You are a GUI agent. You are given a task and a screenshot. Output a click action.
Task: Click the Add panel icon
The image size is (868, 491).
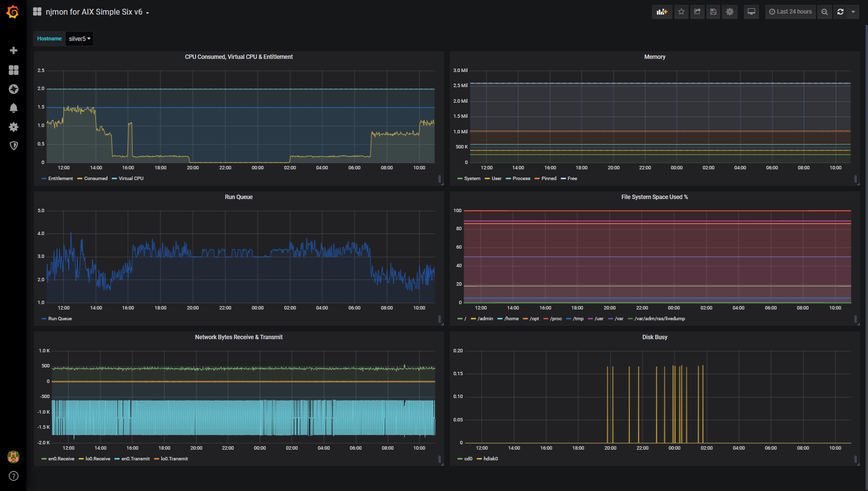tap(662, 12)
